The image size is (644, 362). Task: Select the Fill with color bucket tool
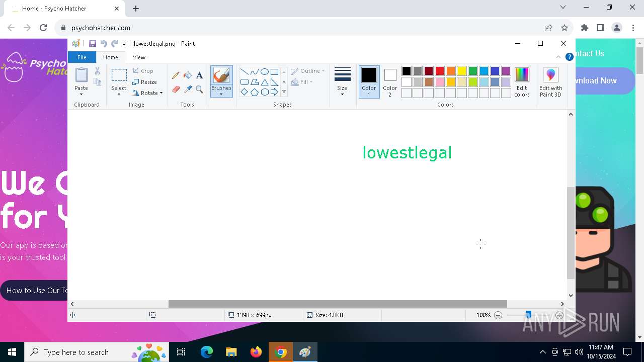click(x=188, y=75)
